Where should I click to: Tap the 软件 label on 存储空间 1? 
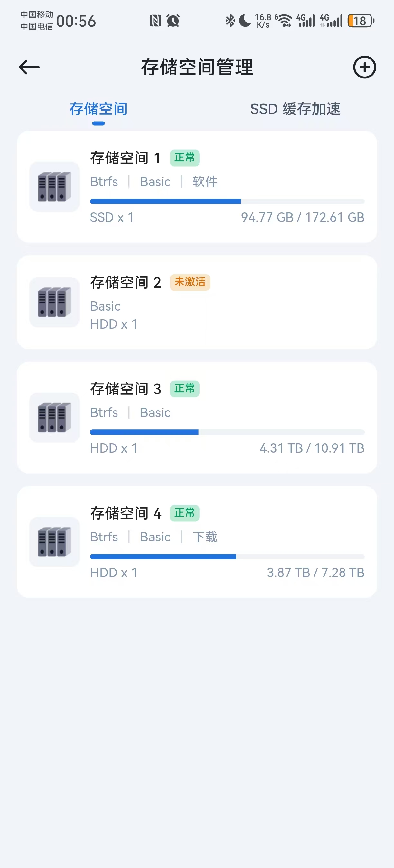pos(205,182)
